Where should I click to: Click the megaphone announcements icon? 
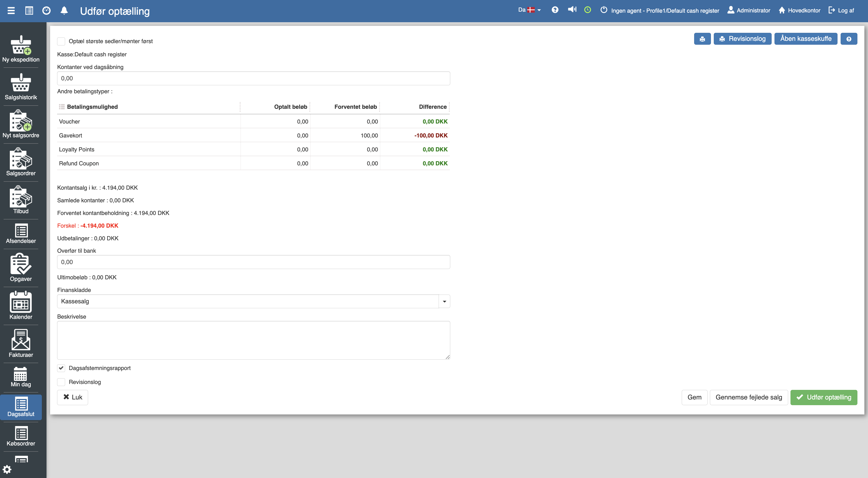(x=572, y=10)
